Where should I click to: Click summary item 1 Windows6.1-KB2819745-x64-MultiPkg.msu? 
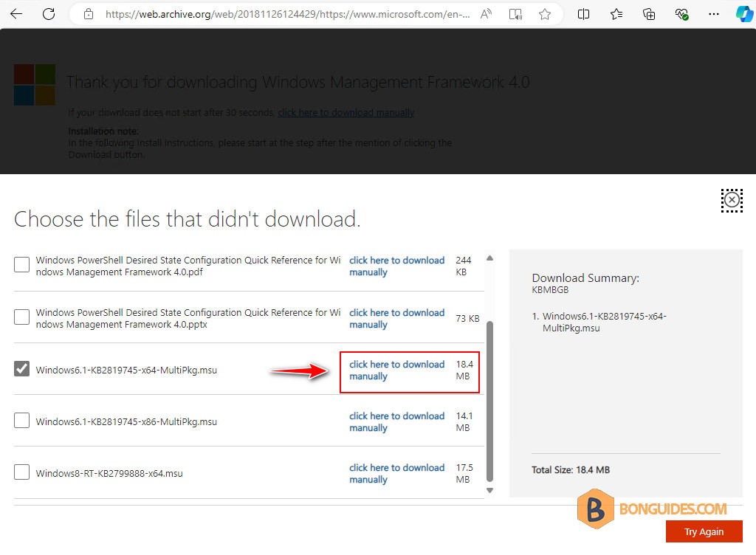pos(604,323)
